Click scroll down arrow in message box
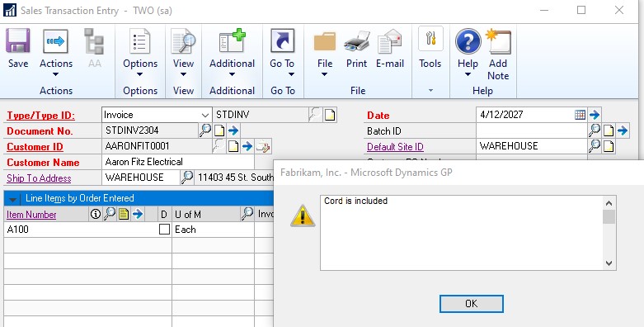This screenshot has height=327, width=644. [x=609, y=263]
